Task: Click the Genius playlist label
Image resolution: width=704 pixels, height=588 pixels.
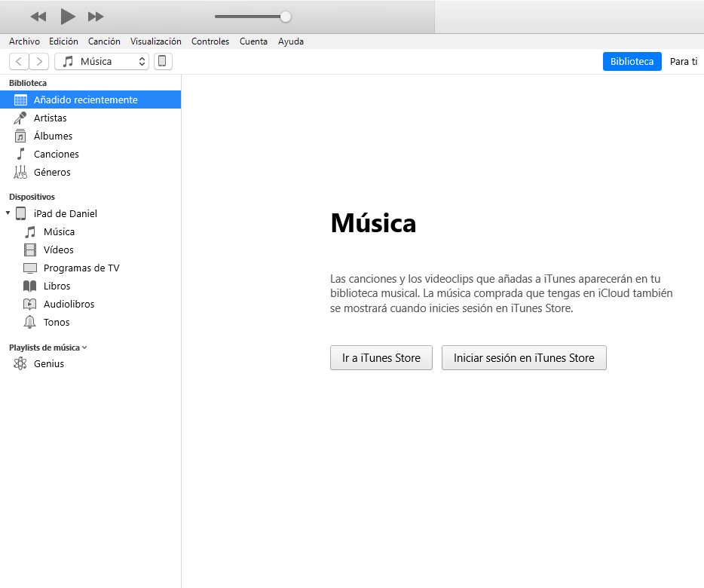Action: [x=49, y=363]
